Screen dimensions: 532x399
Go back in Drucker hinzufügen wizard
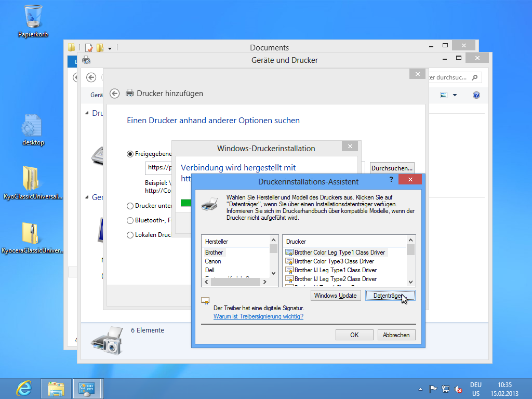coord(115,94)
